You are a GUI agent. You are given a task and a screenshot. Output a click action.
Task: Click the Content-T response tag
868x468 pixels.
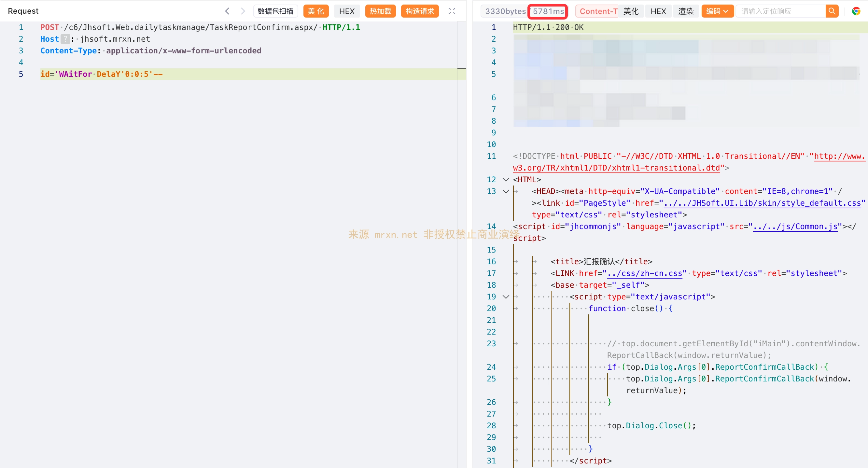(597, 11)
